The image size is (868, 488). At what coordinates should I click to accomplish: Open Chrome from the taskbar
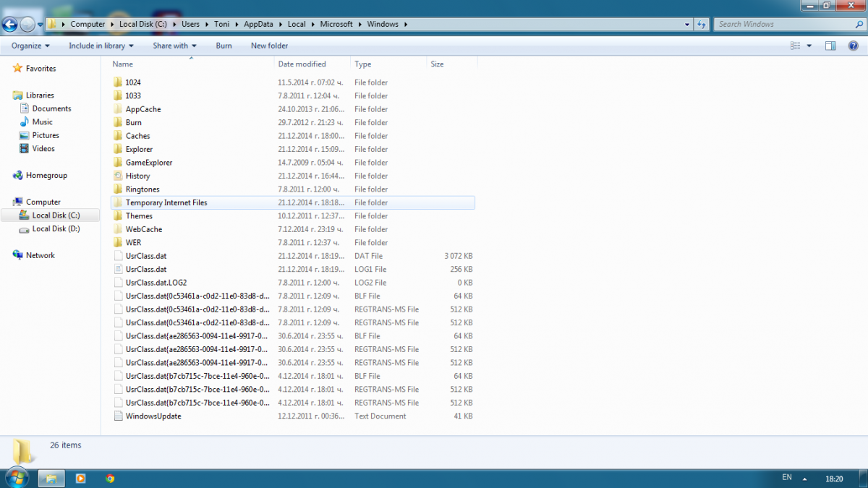click(x=110, y=478)
